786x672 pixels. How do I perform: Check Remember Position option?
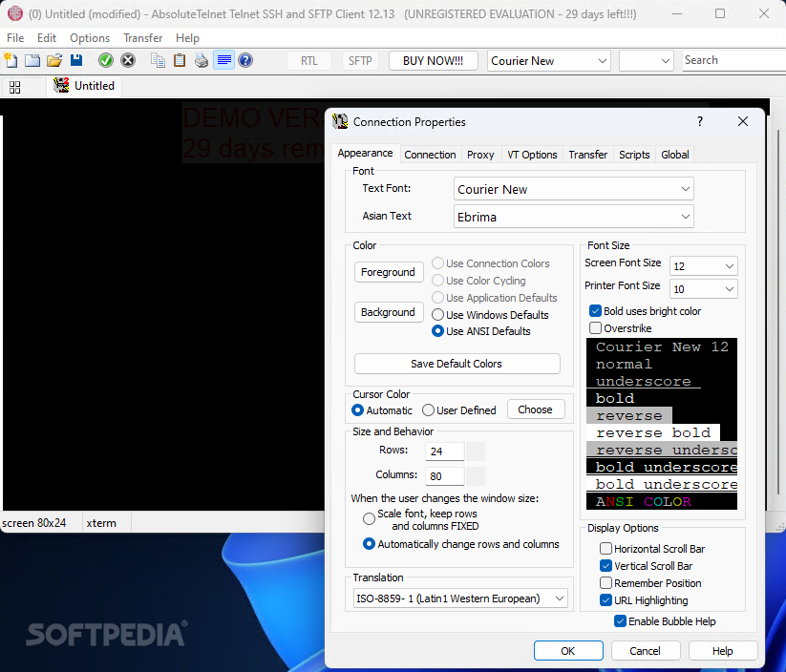(605, 583)
